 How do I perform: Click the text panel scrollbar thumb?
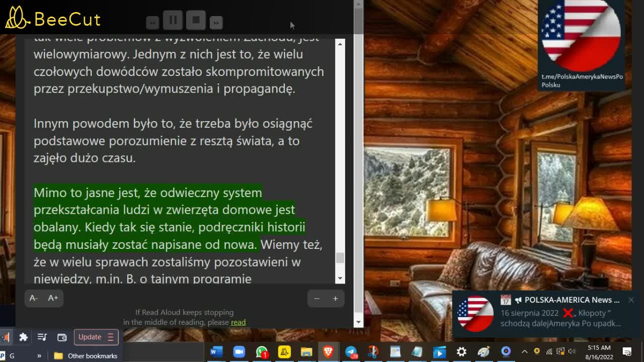[340, 257]
